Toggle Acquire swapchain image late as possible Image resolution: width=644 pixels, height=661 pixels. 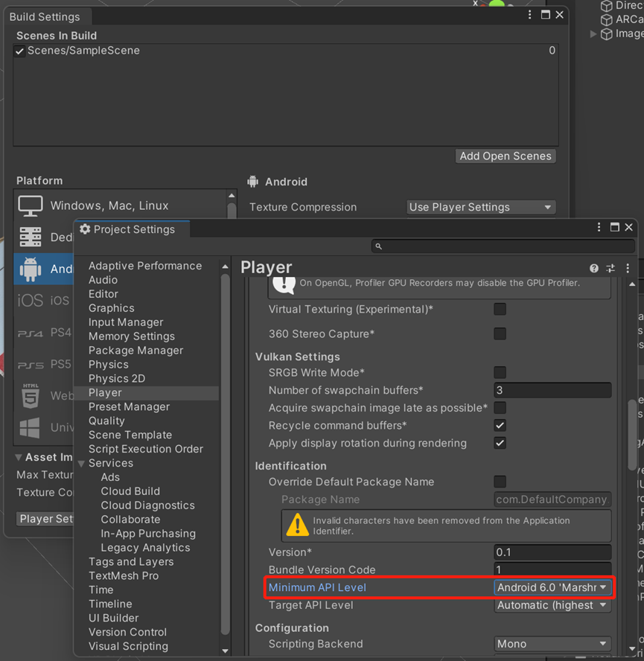pos(500,408)
